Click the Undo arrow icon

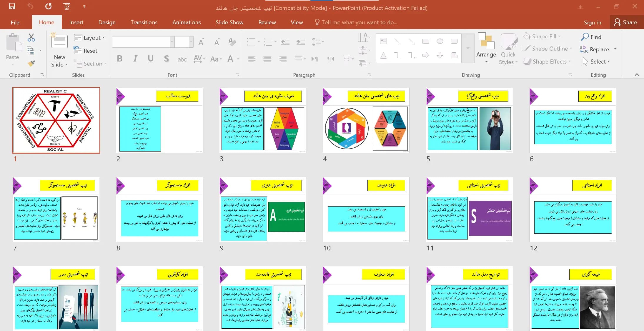pyautogui.click(x=30, y=6)
